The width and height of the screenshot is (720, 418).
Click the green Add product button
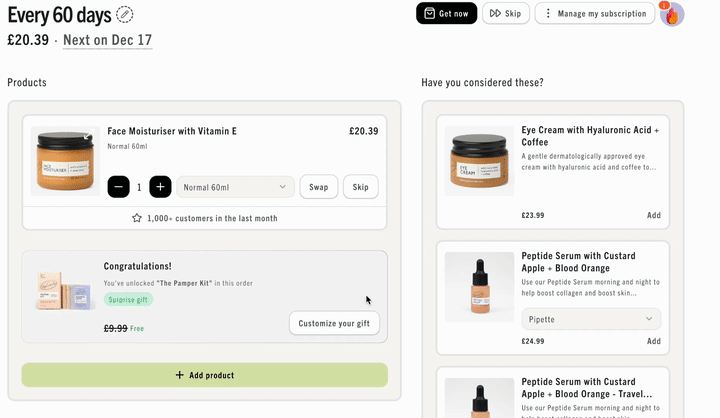(x=205, y=375)
